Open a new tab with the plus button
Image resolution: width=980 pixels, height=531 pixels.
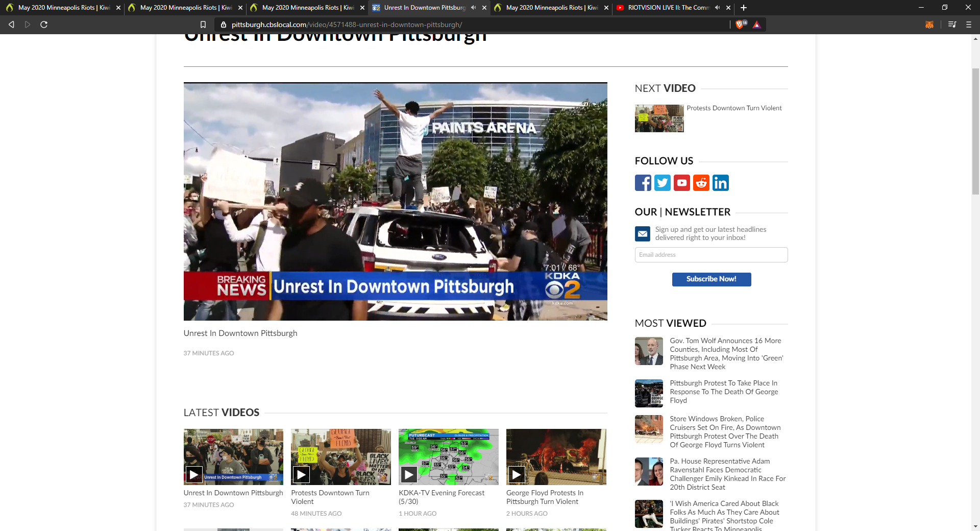744,8
